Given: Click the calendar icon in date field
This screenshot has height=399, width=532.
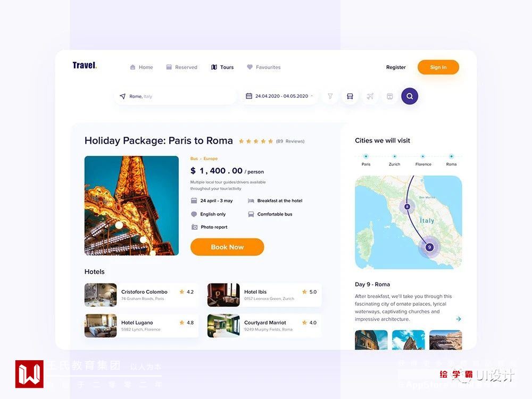Looking at the screenshot, I should (248, 96).
